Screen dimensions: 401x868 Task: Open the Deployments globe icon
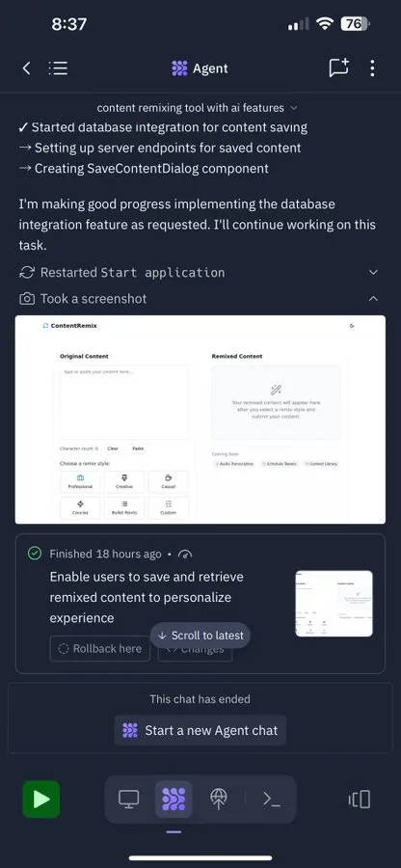[219, 799]
